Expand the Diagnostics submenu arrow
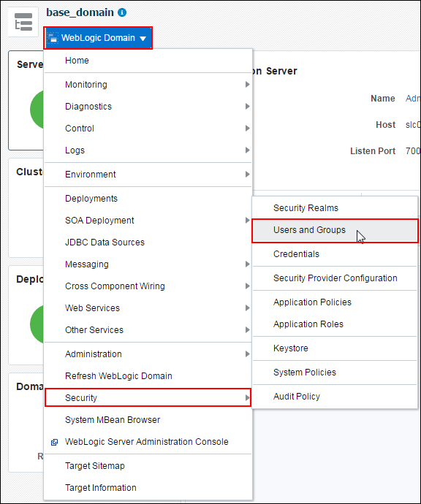The width and height of the screenshot is (421, 504). coord(247,107)
